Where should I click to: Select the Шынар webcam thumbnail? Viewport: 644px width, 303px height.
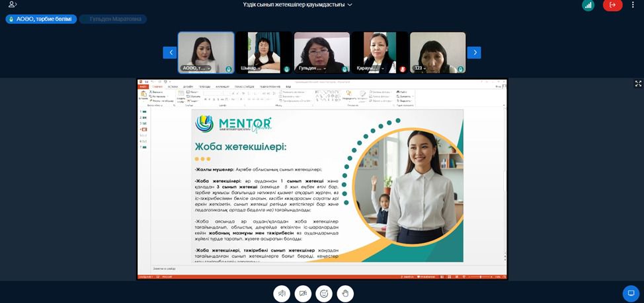pyautogui.click(x=264, y=52)
